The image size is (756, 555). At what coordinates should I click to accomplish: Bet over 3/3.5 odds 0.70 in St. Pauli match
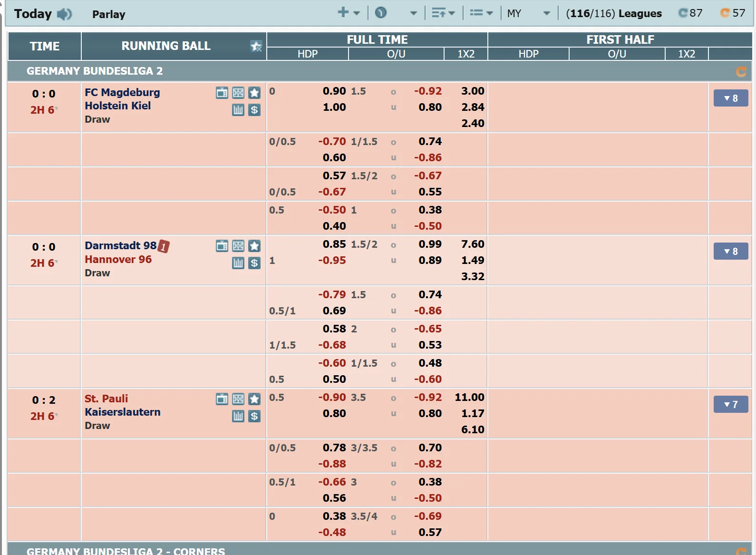point(430,448)
